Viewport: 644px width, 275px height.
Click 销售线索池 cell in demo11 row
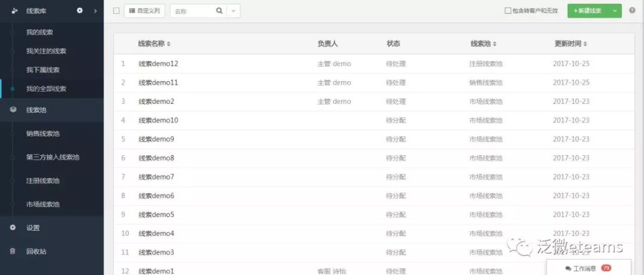pos(486,83)
